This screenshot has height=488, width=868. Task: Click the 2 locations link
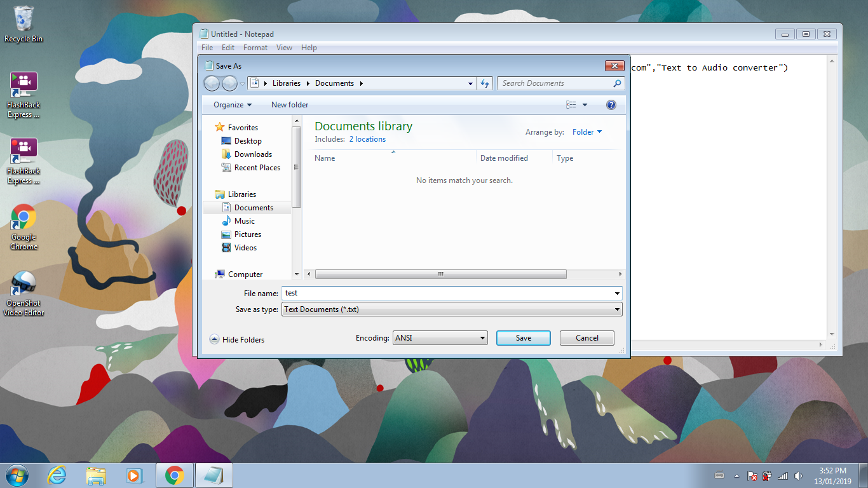[367, 139]
